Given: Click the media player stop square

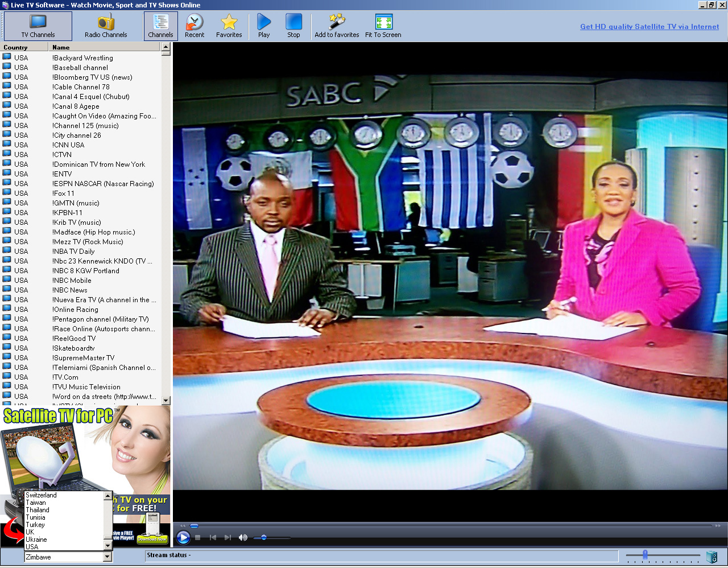Looking at the screenshot, I should (x=198, y=537).
